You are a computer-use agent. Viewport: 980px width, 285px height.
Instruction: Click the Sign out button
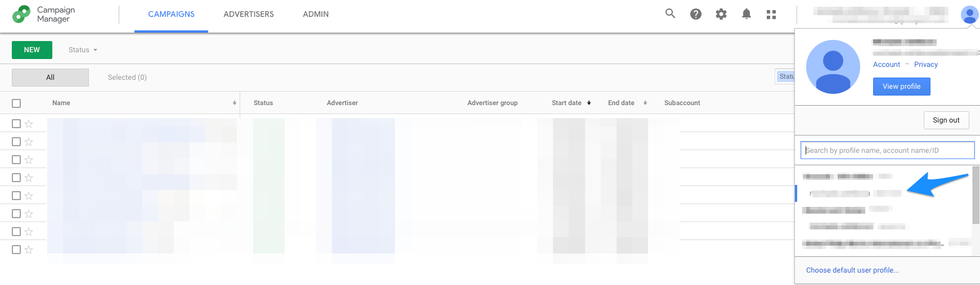[x=946, y=120]
